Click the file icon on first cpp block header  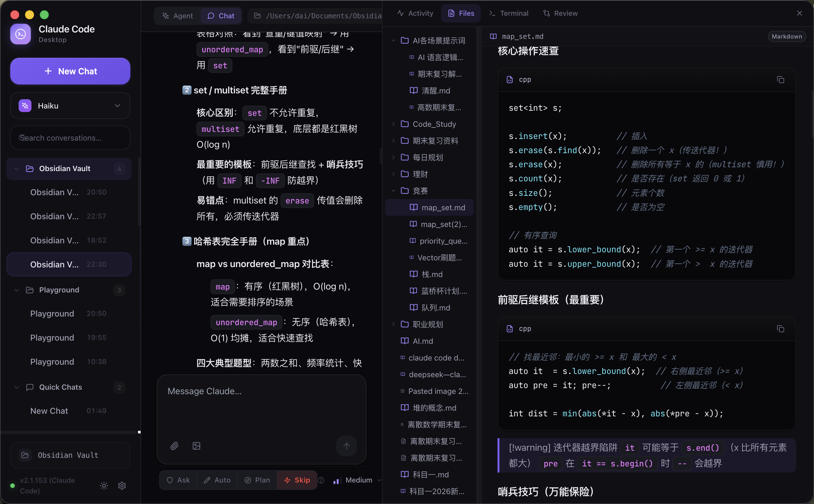point(509,80)
